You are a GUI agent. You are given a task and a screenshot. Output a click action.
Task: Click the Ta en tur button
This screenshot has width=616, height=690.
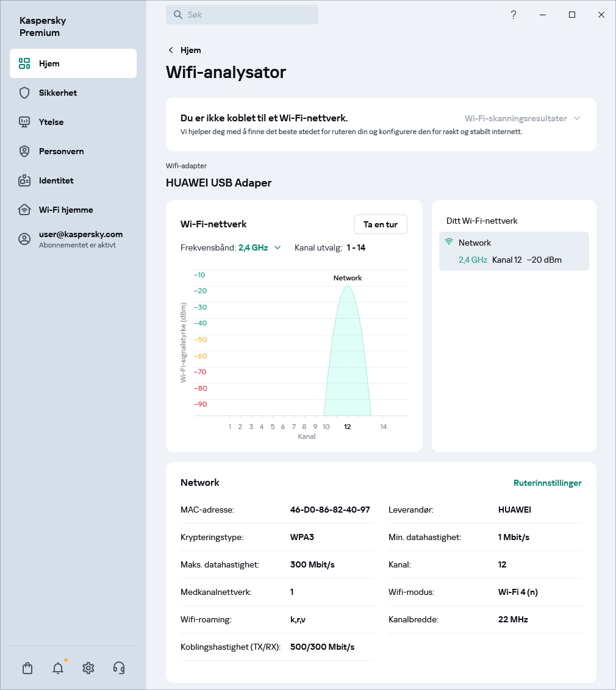380,224
